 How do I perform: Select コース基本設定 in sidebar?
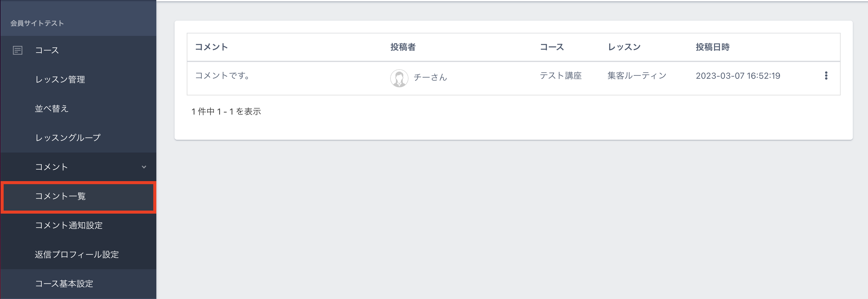(64, 284)
